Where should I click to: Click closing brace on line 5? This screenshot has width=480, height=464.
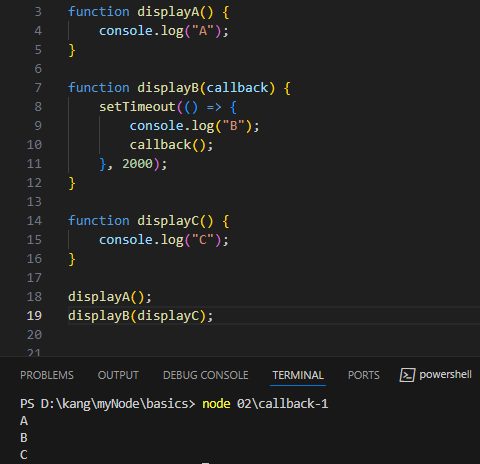tap(72, 50)
